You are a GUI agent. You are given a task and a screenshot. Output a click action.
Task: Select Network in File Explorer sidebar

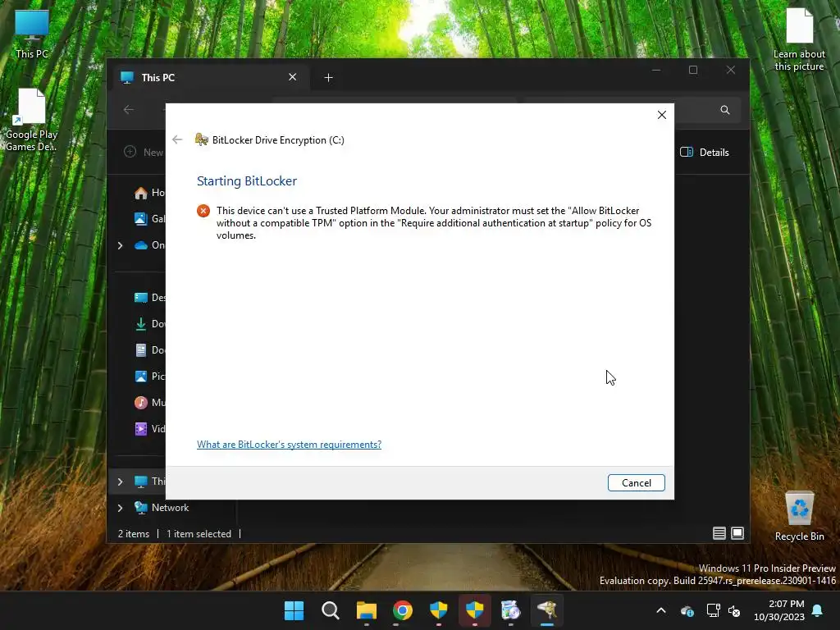click(x=162, y=507)
